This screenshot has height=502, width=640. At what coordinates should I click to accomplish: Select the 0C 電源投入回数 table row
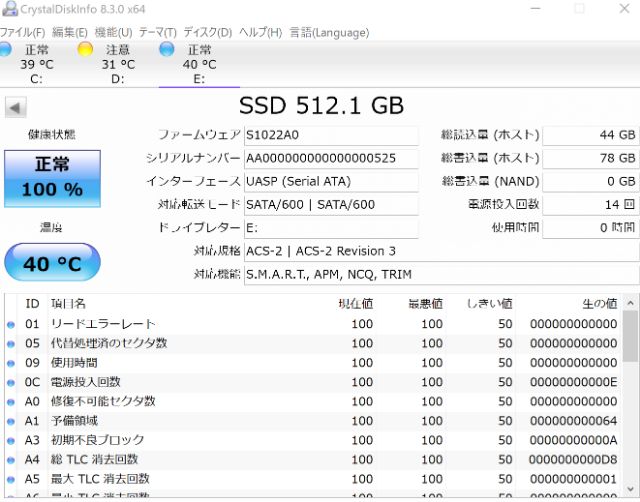point(313,382)
